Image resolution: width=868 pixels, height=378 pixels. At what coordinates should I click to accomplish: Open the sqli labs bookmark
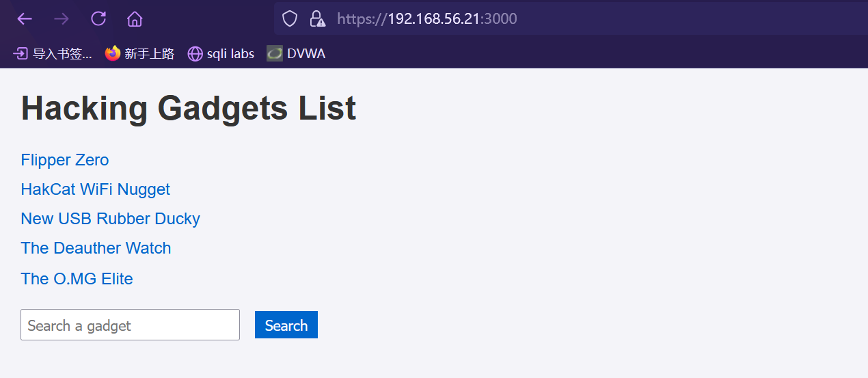point(221,53)
